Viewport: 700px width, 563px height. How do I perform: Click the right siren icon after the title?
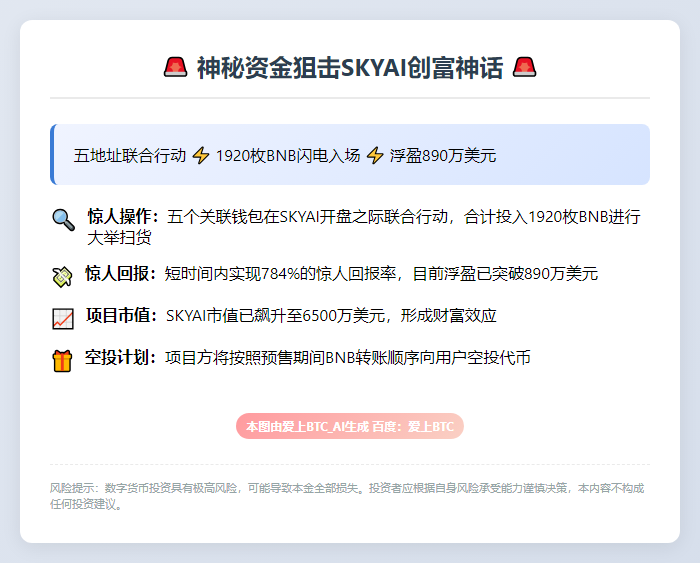click(x=525, y=67)
